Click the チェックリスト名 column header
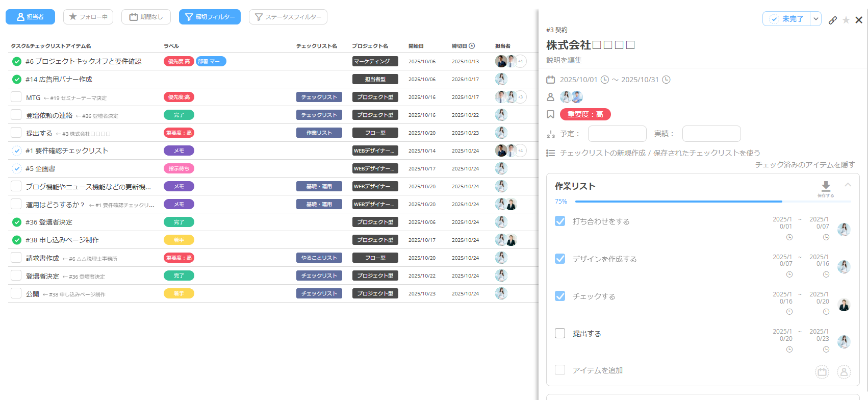The image size is (868, 400). (316, 46)
